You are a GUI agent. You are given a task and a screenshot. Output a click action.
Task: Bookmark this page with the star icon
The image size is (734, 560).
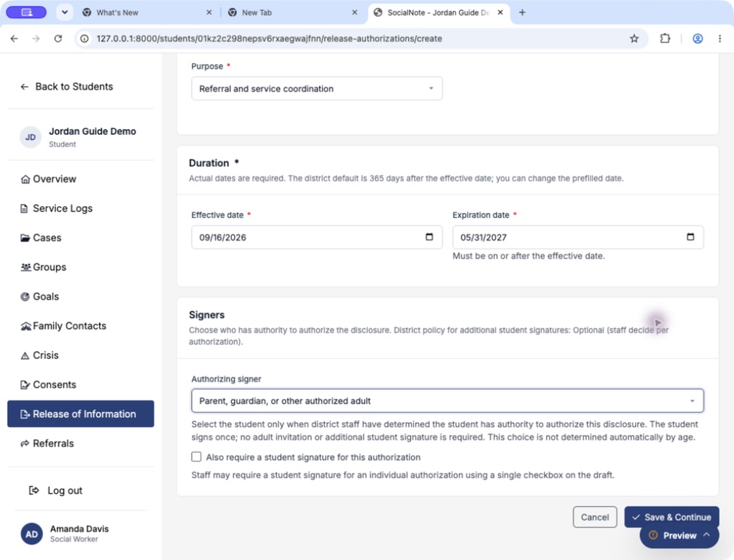(x=634, y=39)
